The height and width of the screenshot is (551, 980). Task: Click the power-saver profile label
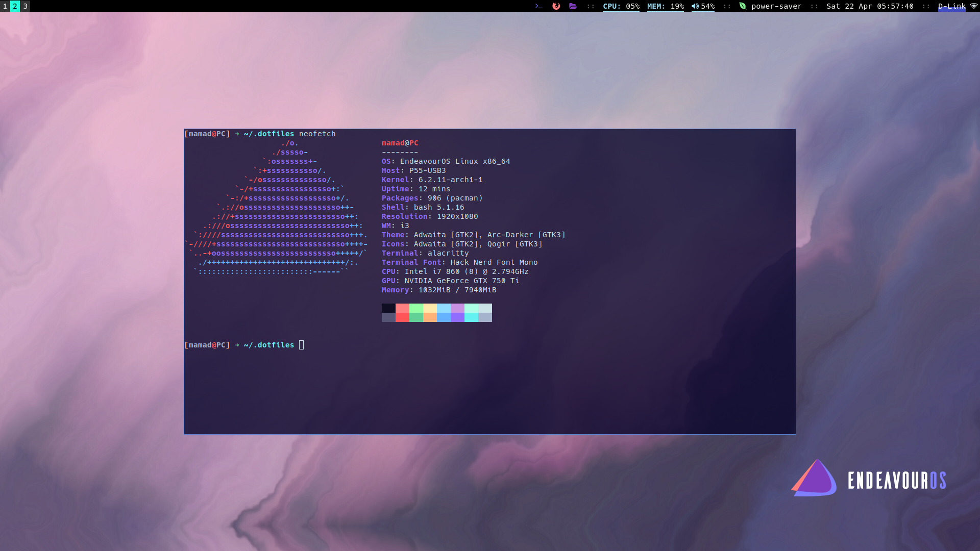776,6
